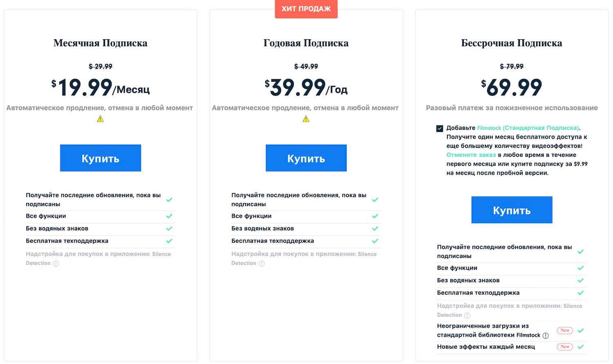Click New badge for unlimited Filmstock downloads
The height and width of the screenshot is (364, 613).
565,331
